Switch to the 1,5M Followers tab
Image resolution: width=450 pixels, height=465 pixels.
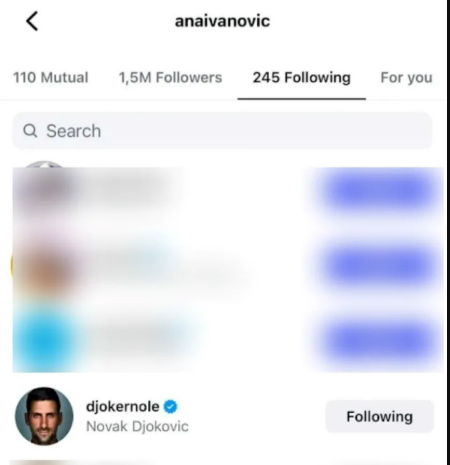coord(170,77)
